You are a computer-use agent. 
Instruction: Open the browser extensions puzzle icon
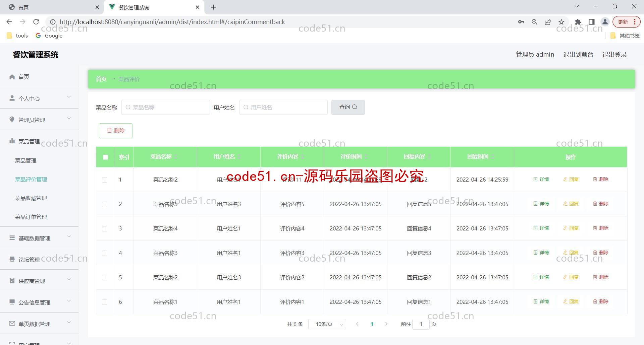[578, 22]
